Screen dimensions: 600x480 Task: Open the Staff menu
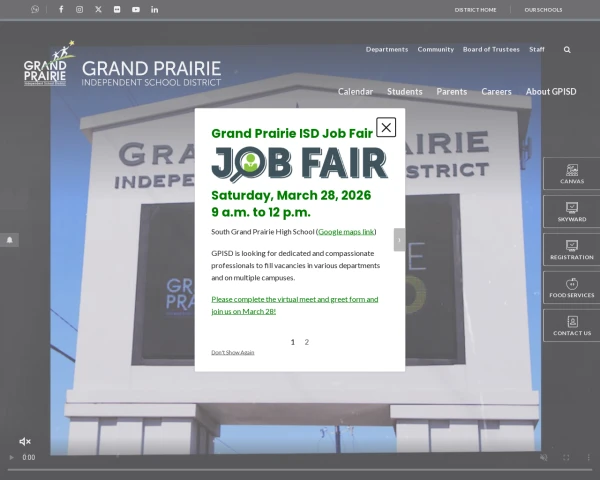point(537,49)
